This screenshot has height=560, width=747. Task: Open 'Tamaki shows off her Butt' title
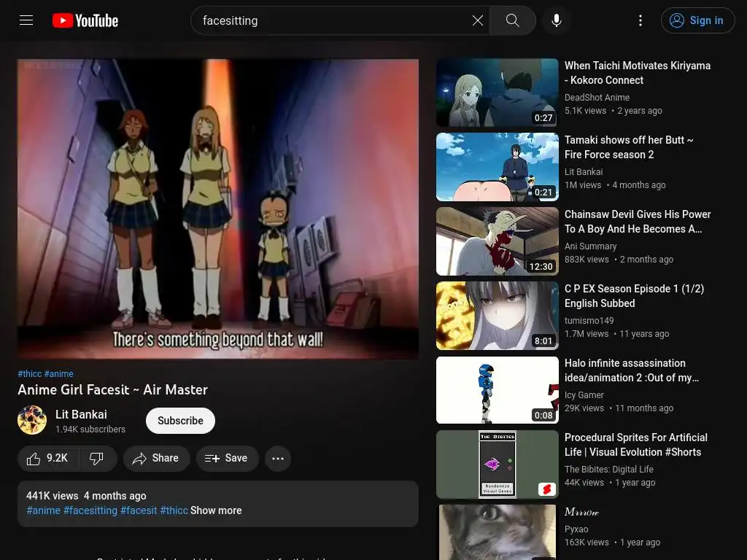[x=629, y=147]
